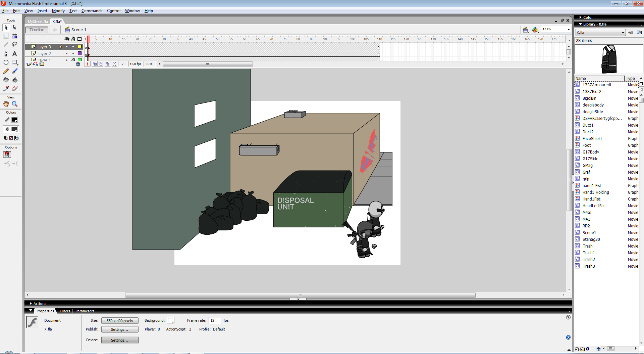The width and height of the screenshot is (644, 354).
Task: Click the Edit Multiple Frames icon
Action: pyautogui.click(x=107, y=64)
